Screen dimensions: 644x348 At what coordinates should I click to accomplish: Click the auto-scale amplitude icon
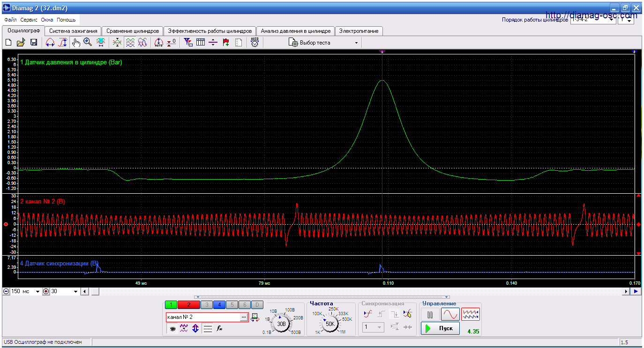[158, 43]
